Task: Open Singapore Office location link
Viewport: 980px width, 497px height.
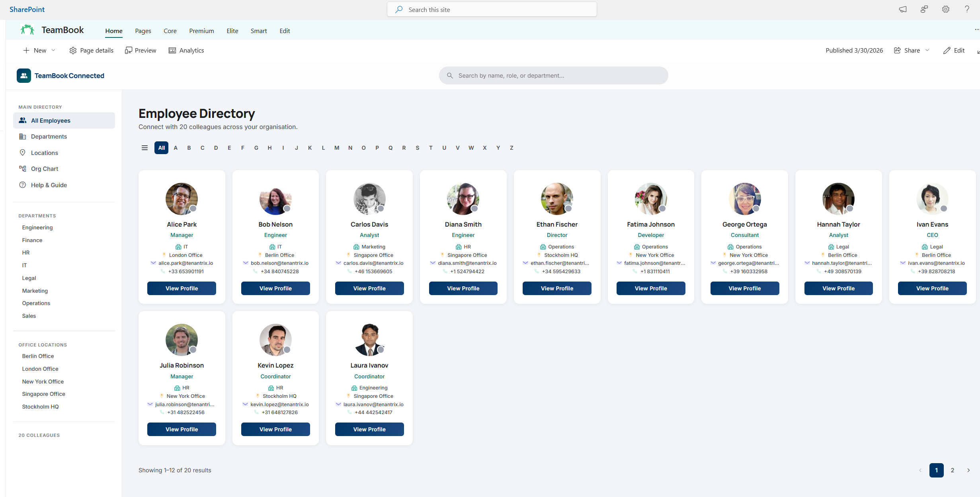Action: tap(43, 394)
